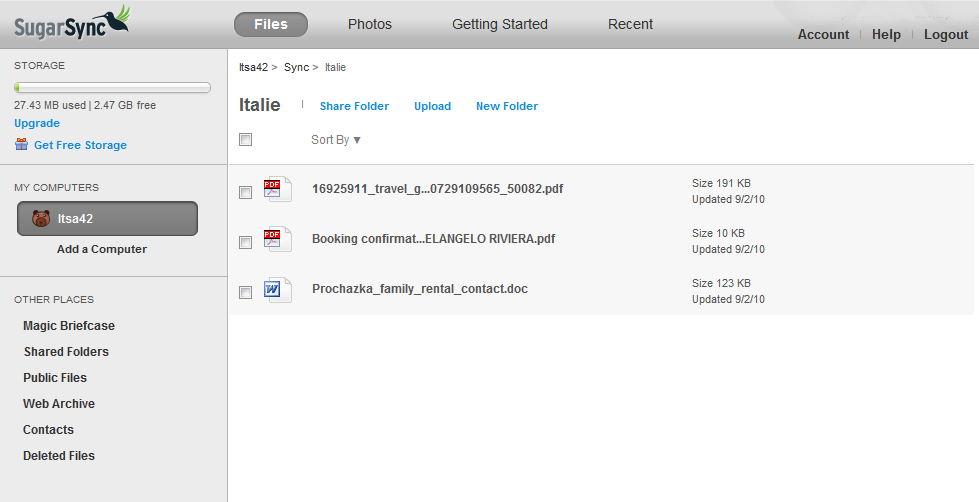Viewport: 979px width, 502px height.
Task: Check the box for 16925911_travel_g PDF
Action: 245,192
